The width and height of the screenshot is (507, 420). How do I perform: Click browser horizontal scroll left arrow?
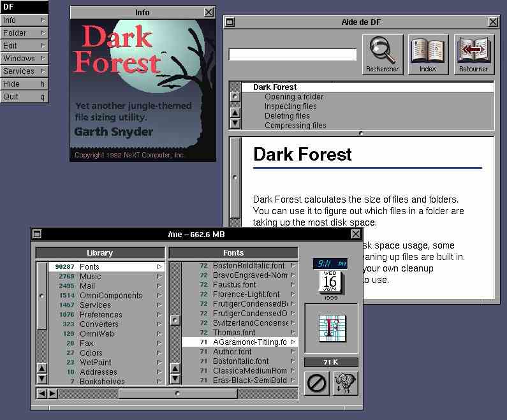click(x=42, y=393)
